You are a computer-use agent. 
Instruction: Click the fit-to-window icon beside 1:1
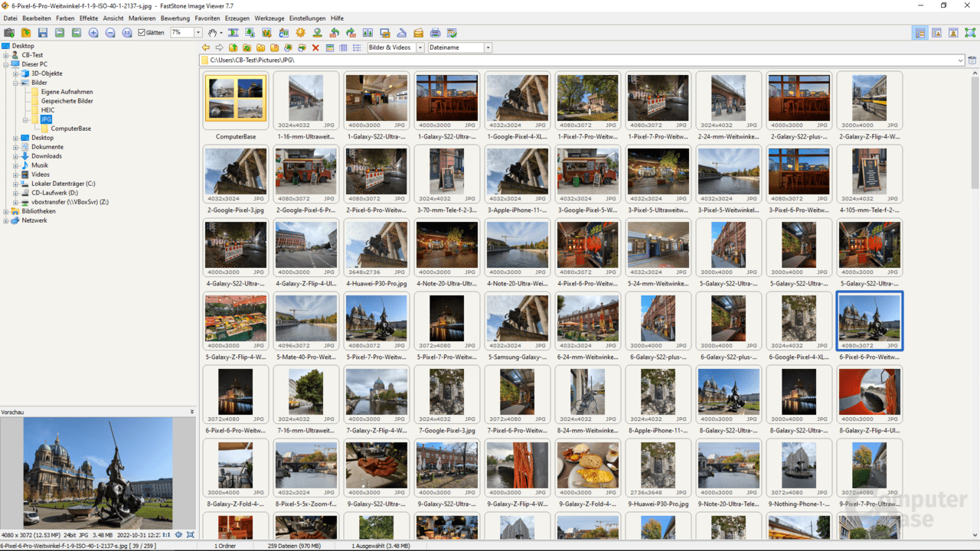pos(178,535)
